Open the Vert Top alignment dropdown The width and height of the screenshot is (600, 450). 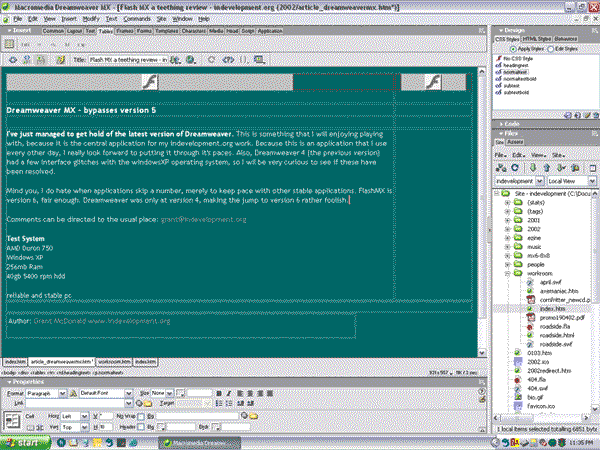[x=85, y=427]
